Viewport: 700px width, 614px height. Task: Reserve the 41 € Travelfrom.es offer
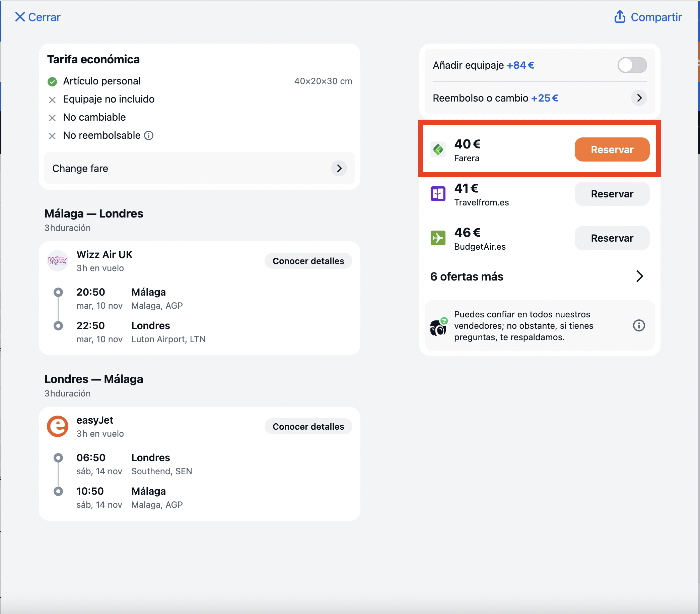(x=612, y=194)
